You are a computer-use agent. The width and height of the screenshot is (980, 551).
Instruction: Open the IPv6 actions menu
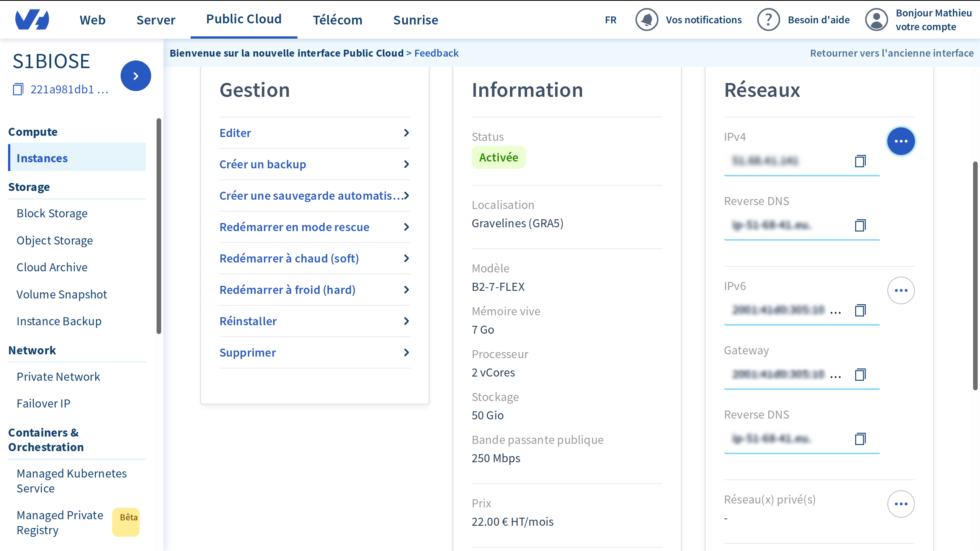coord(901,290)
